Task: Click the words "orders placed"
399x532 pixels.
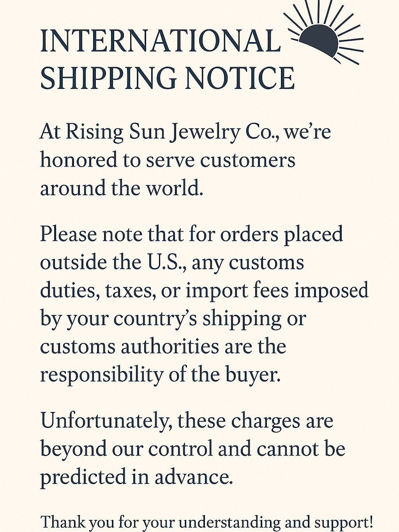Action: click(281, 234)
